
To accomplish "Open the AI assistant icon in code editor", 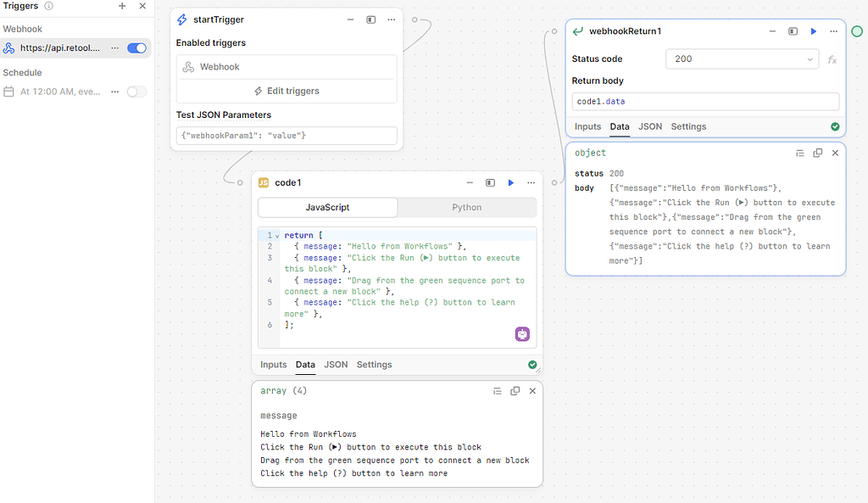I will (x=522, y=334).
